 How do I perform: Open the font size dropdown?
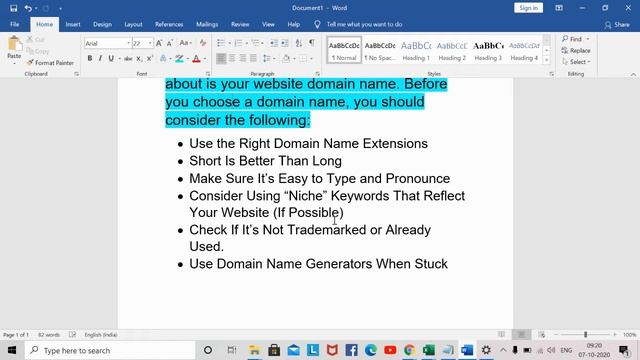pos(150,43)
